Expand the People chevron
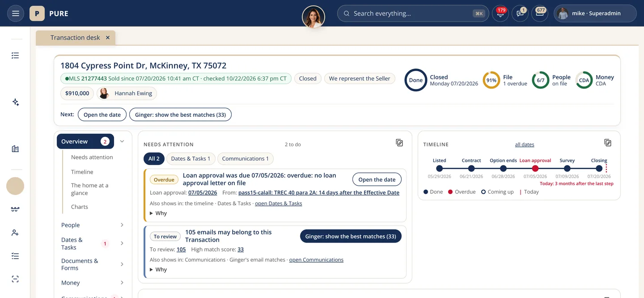 [x=122, y=225]
